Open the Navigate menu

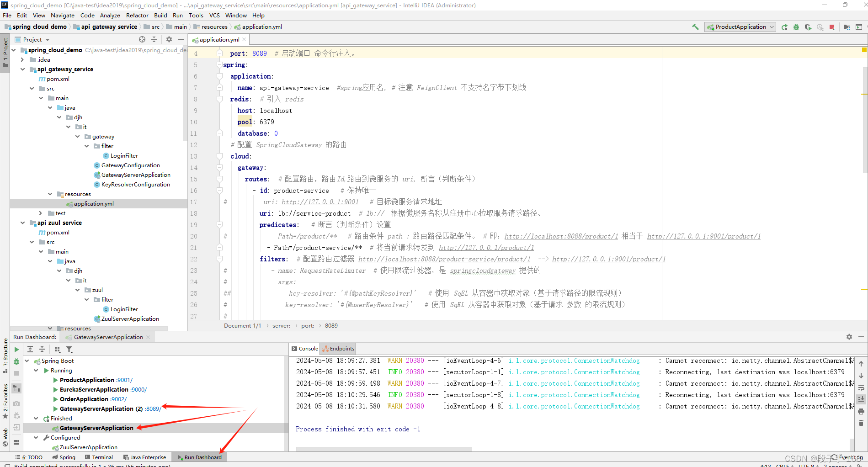pyautogui.click(x=63, y=16)
